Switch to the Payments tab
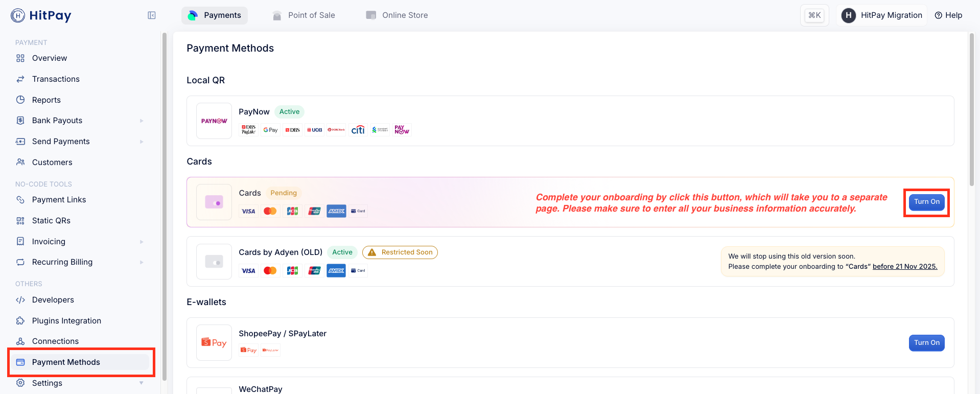980x394 pixels. coord(215,15)
